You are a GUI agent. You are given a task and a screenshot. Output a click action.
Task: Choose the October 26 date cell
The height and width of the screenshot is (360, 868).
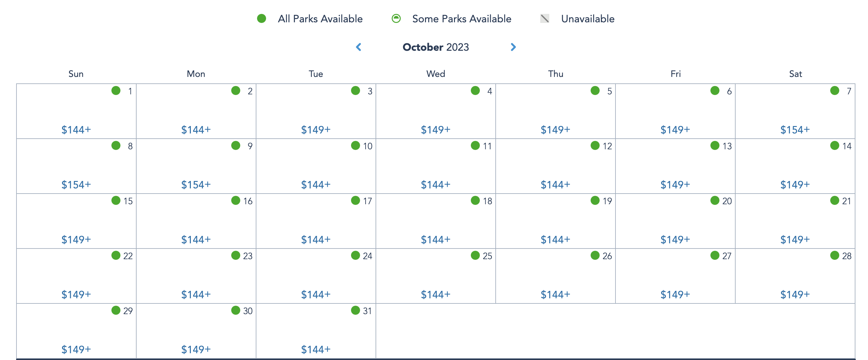[555, 276]
